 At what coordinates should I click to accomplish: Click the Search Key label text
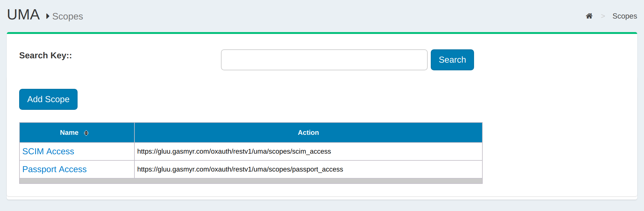coord(45,56)
